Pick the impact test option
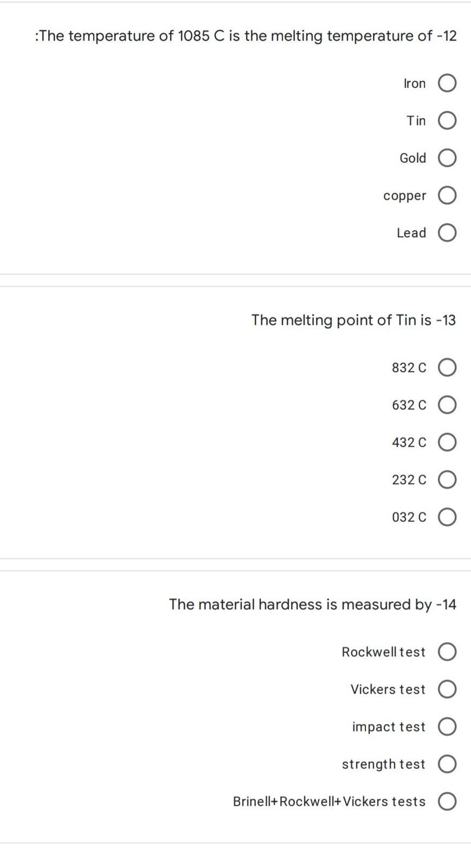471x868 pixels. click(447, 727)
